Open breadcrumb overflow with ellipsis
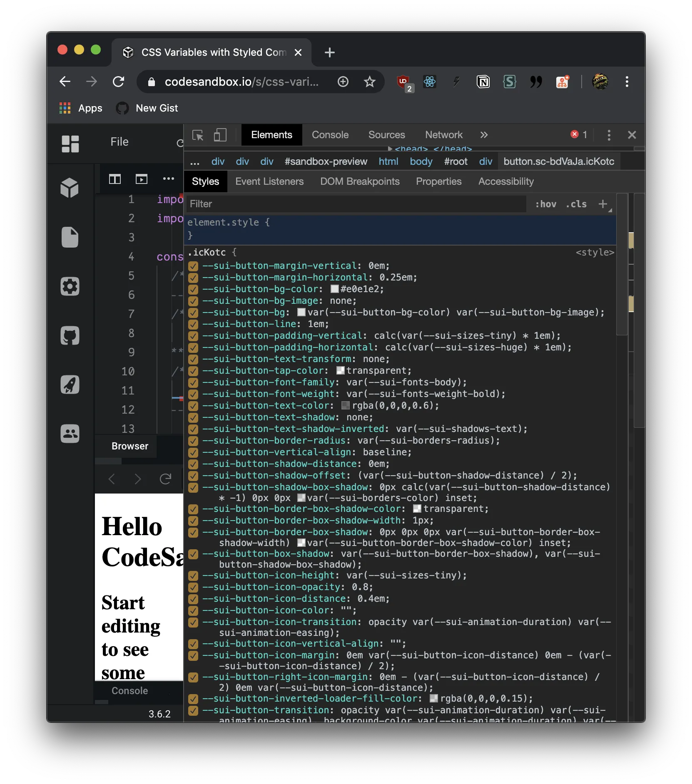 click(x=194, y=161)
